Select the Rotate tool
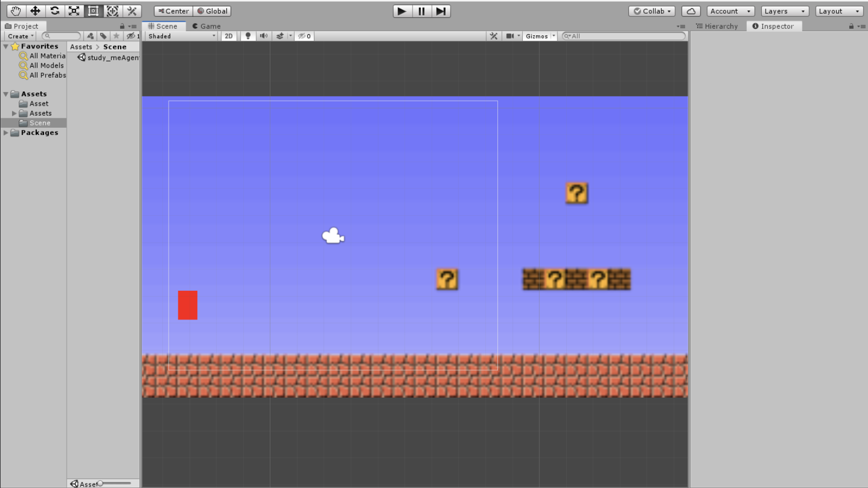The image size is (868, 488). (55, 11)
